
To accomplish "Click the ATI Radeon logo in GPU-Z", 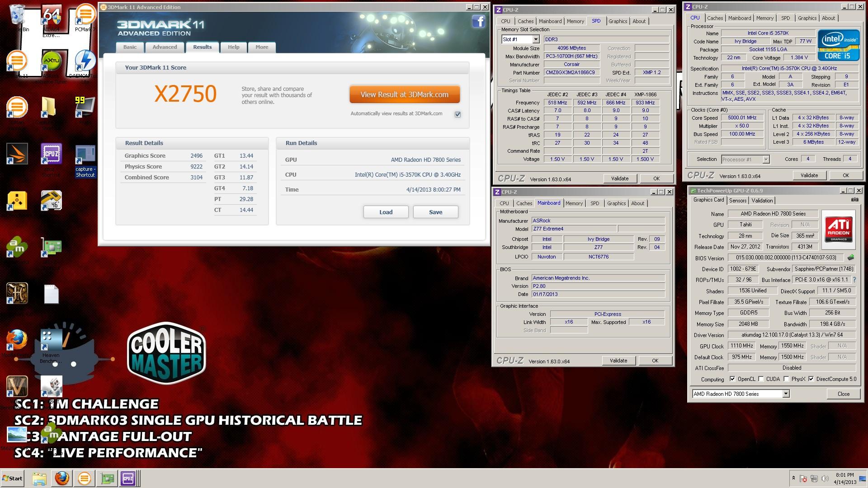I will [x=839, y=229].
